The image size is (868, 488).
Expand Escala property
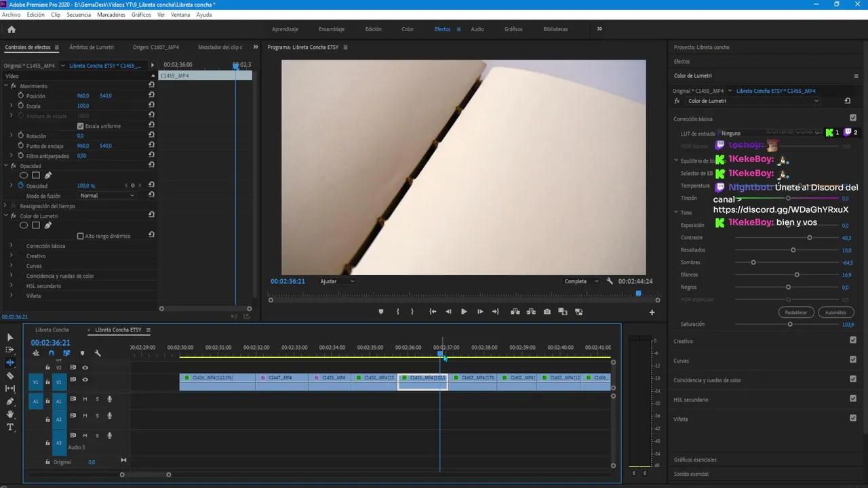(x=12, y=106)
